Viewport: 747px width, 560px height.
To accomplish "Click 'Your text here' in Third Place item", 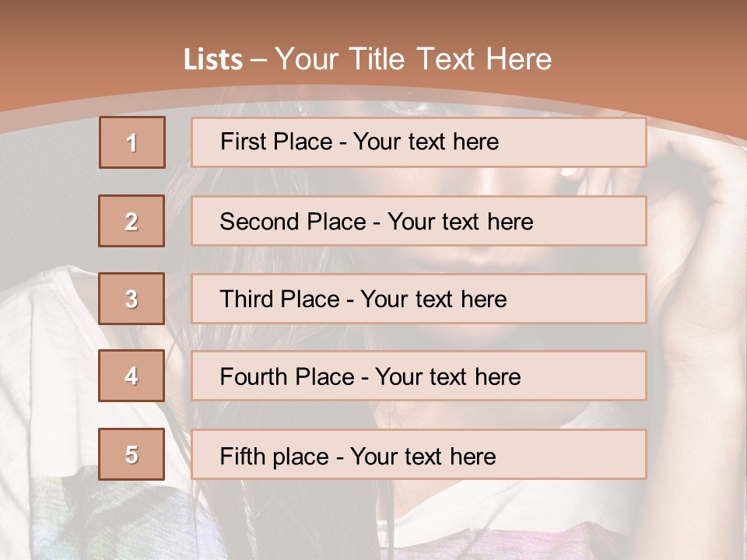I will click(x=434, y=299).
